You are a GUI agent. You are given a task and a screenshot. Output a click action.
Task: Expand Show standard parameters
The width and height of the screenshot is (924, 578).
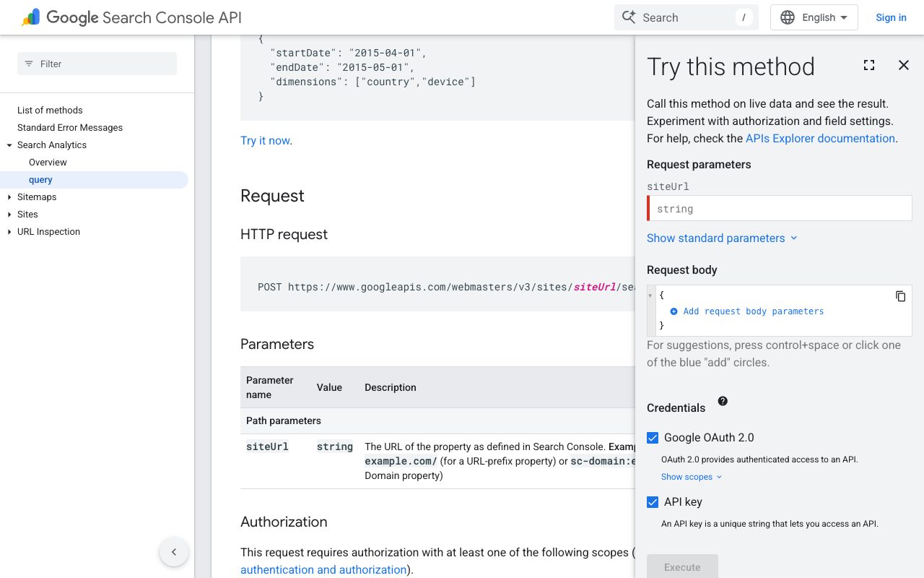tap(722, 238)
